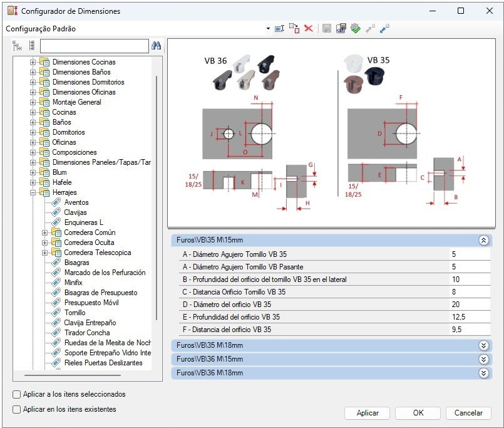
Task: Enable Aplicar a los itens seleccionados
Action: pos(17,395)
